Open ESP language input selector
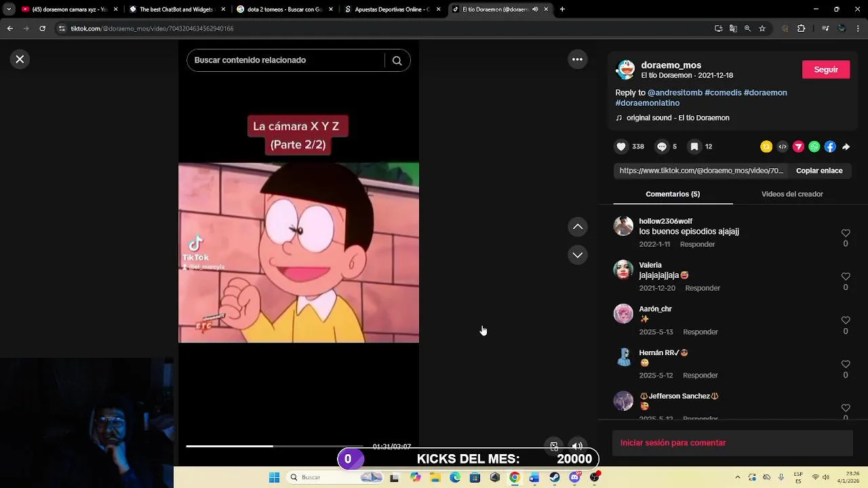Screen dimensions: 868x488 pyautogui.click(x=798, y=477)
